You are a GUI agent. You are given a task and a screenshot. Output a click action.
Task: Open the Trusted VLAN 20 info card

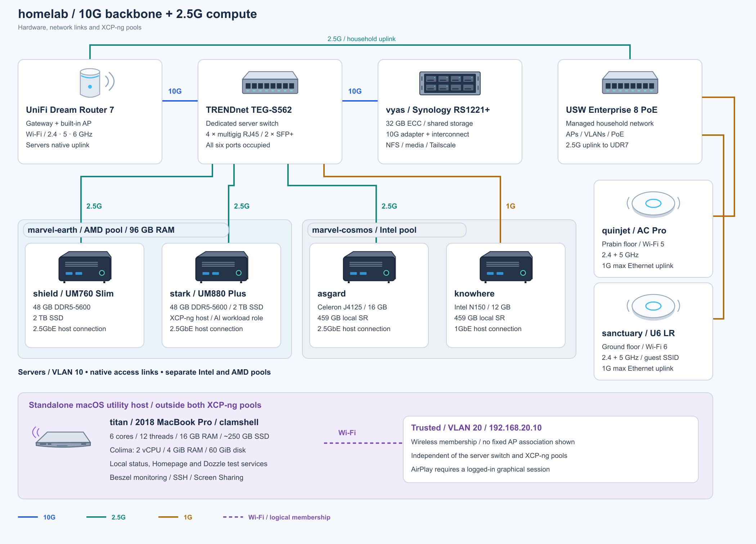coord(551,449)
